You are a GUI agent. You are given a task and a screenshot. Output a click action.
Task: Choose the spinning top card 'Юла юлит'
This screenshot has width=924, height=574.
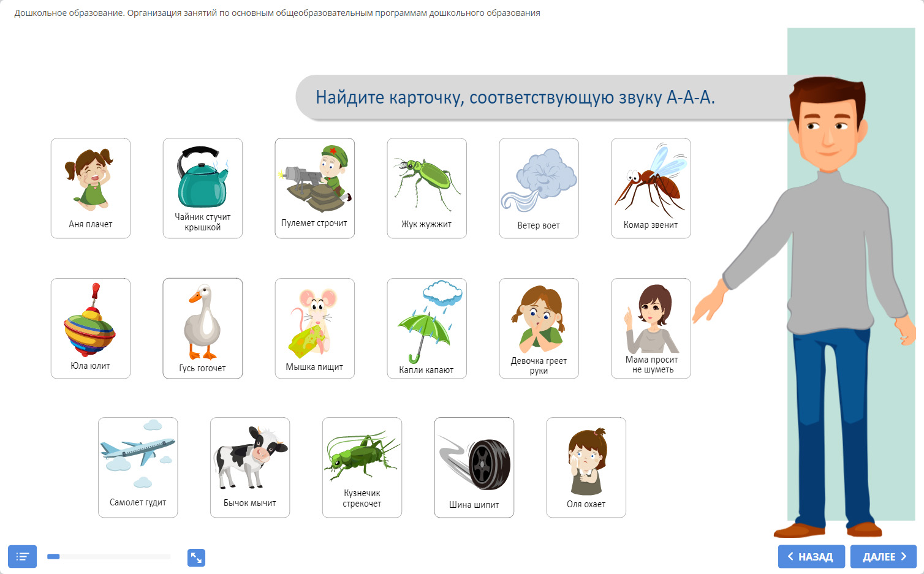pos(91,328)
